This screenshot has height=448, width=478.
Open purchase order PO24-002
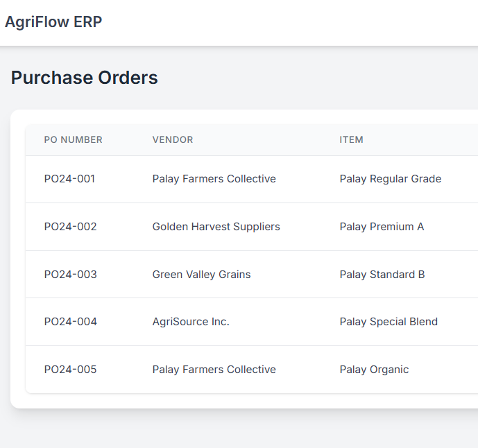(70, 227)
